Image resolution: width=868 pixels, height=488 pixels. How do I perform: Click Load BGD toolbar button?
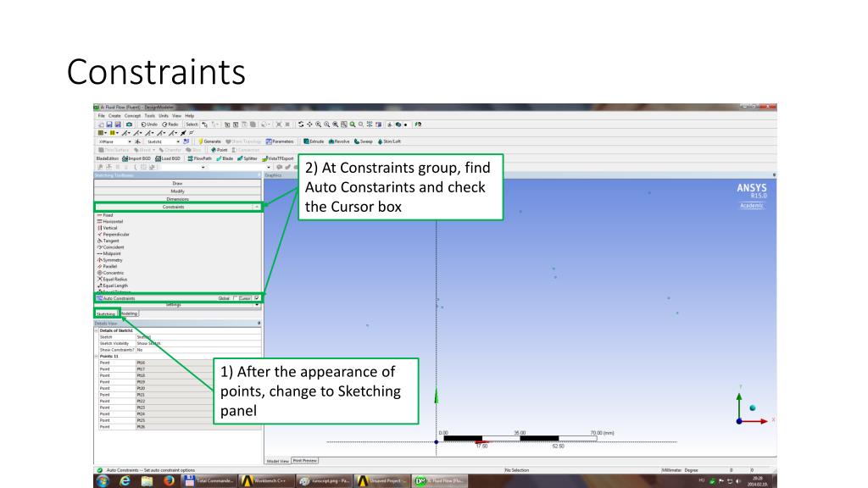[168, 158]
